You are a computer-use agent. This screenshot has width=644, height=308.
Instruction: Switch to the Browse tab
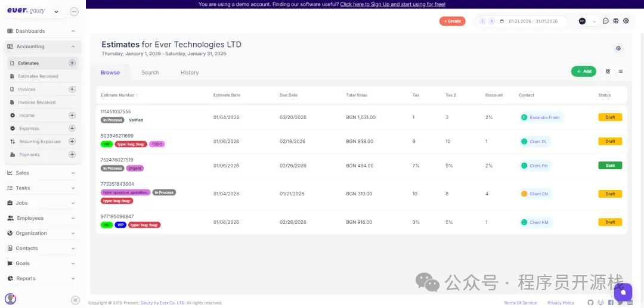110,73
